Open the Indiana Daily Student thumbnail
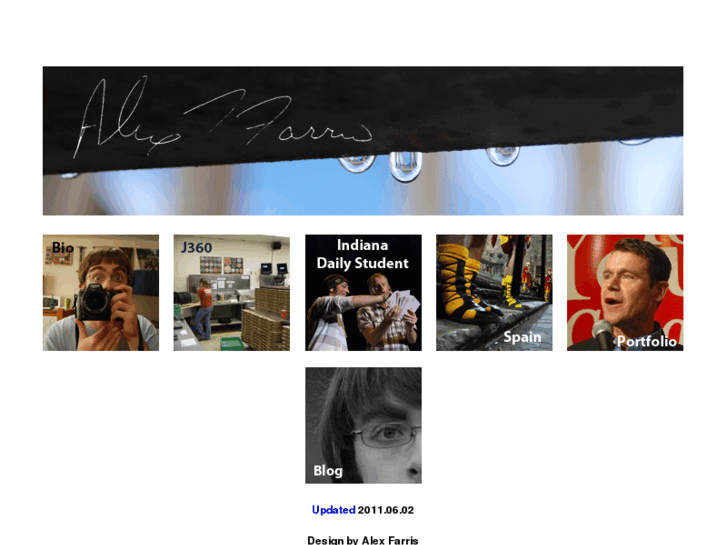The height and width of the screenshot is (545, 727). pyautogui.click(x=363, y=293)
